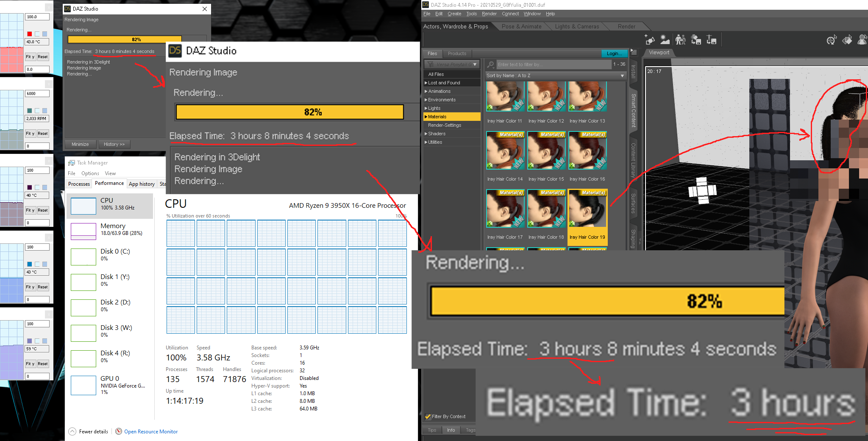The height and width of the screenshot is (441, 868).
Task: Expand the Lost and Found category arrow
Action: coord(426,83)
